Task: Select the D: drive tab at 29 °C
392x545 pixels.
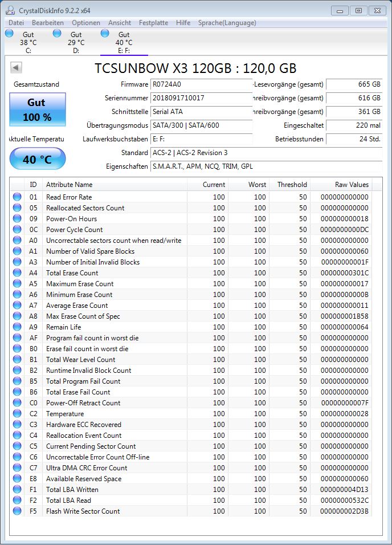Action: pyautogui.click(x=76, y=42)
